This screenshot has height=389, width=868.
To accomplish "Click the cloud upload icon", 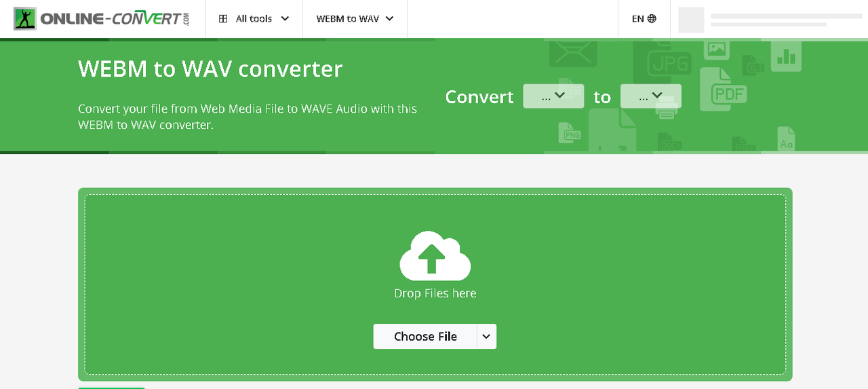I will pyautogui.click(x=435, y=256).
